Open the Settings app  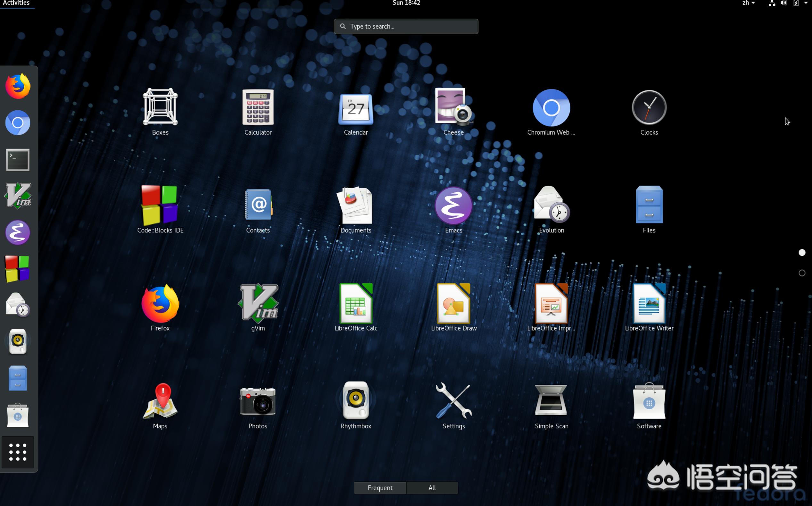coord(453,405)
